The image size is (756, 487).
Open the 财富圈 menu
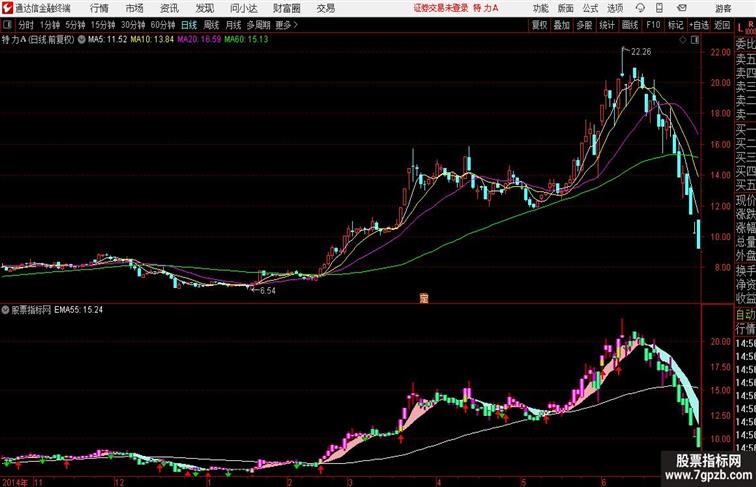point(286,8)
